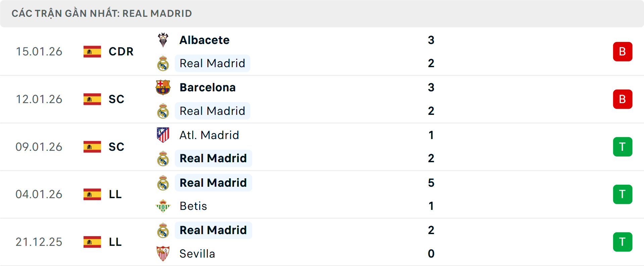Click the green T badge for Atl. Madrid match
This screenshot has width=644, height=266.
623,146
